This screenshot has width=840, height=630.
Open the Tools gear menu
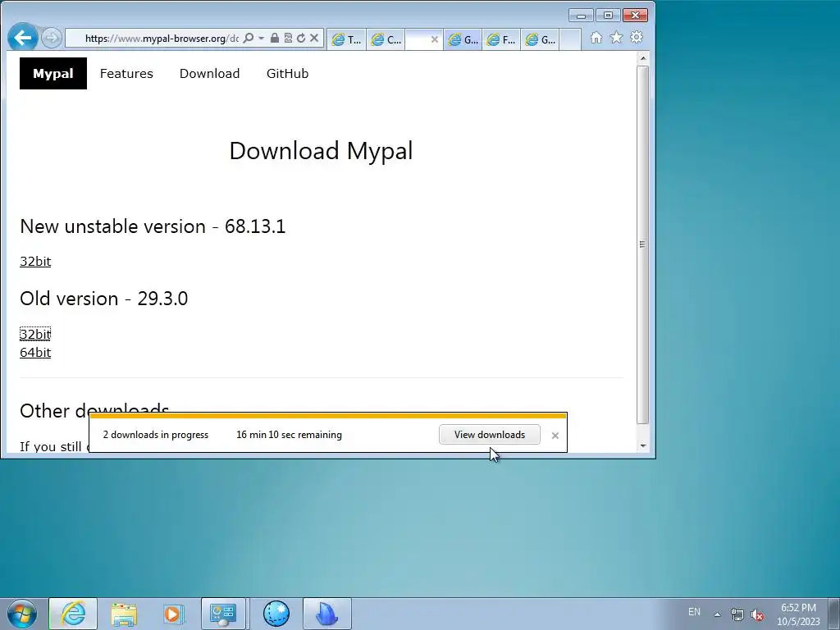(637, 38)
